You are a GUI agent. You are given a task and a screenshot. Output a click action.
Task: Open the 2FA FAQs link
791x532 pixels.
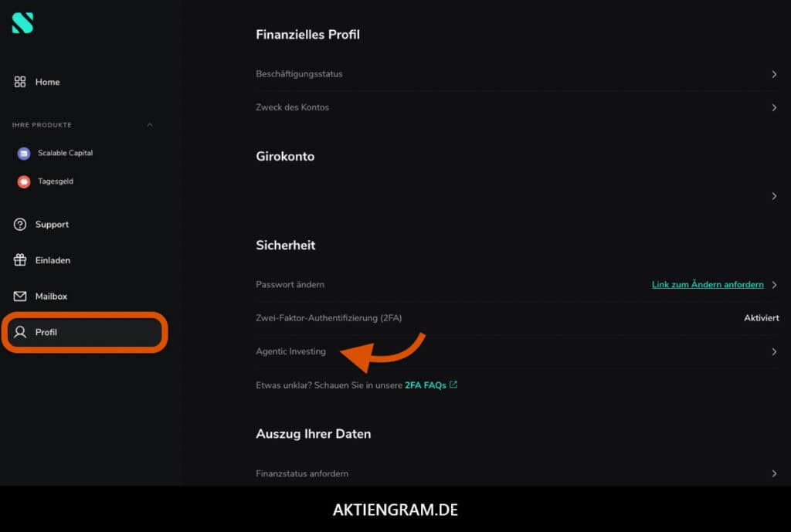click(x=426, y=385)
